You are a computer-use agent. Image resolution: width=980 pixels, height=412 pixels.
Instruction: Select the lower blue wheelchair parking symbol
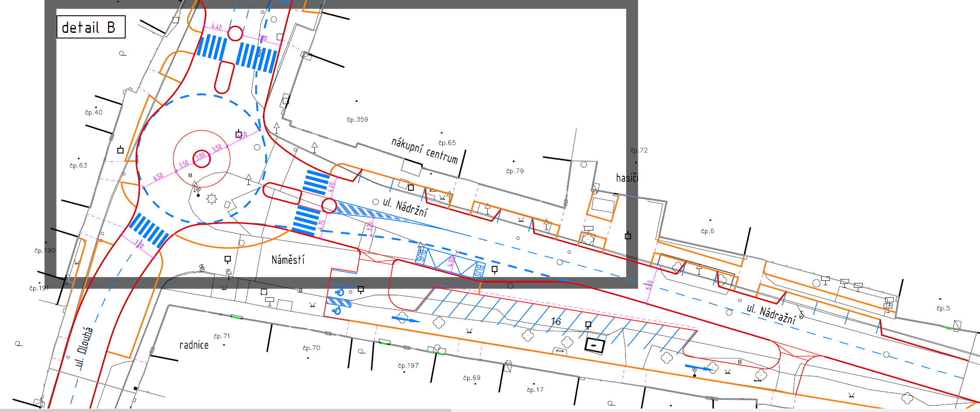(337, 311)
